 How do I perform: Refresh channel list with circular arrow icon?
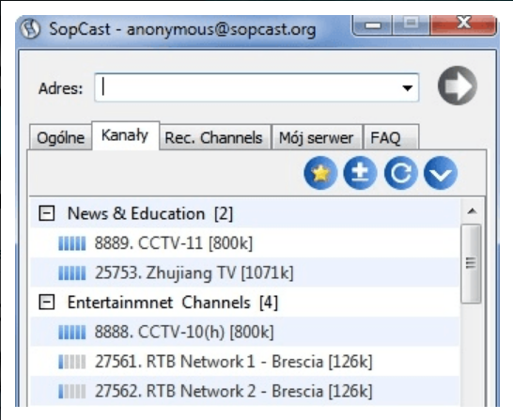[x=400, y=173]
